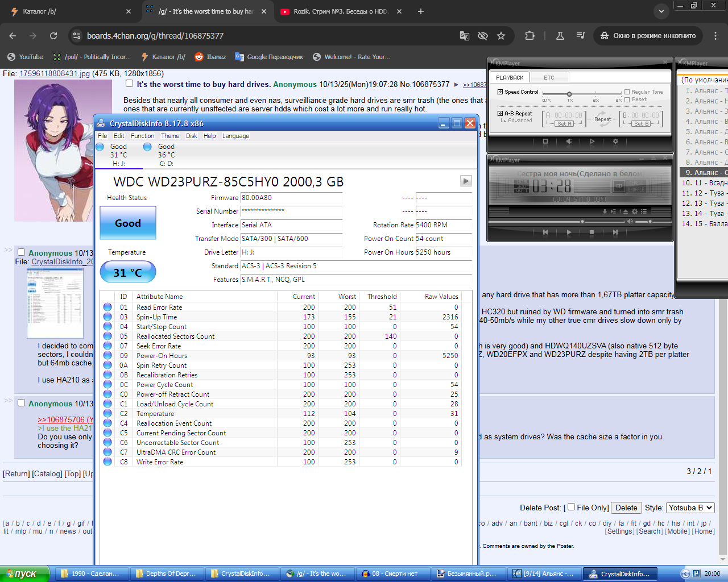Click the Chrome address bar URL
This screenshot has height=582, width=728.
pyautogui.click(x=155, y=36)
